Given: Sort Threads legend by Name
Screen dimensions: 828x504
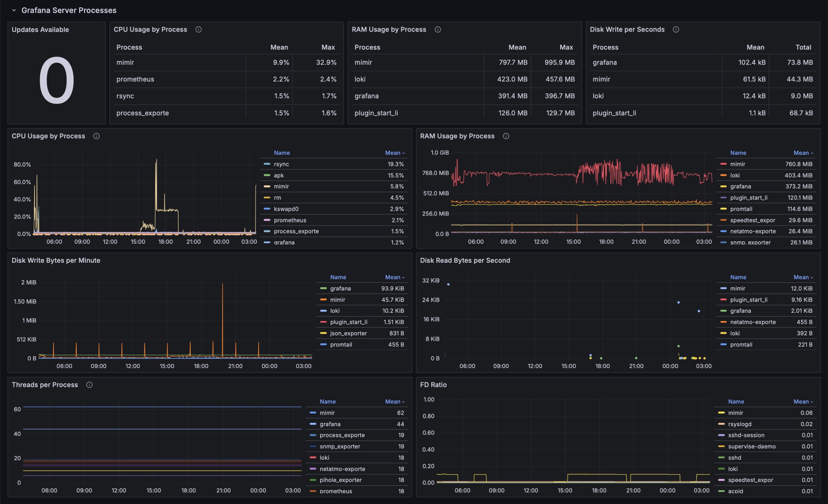Looking at the screenshot, I should tap(327, 401).
